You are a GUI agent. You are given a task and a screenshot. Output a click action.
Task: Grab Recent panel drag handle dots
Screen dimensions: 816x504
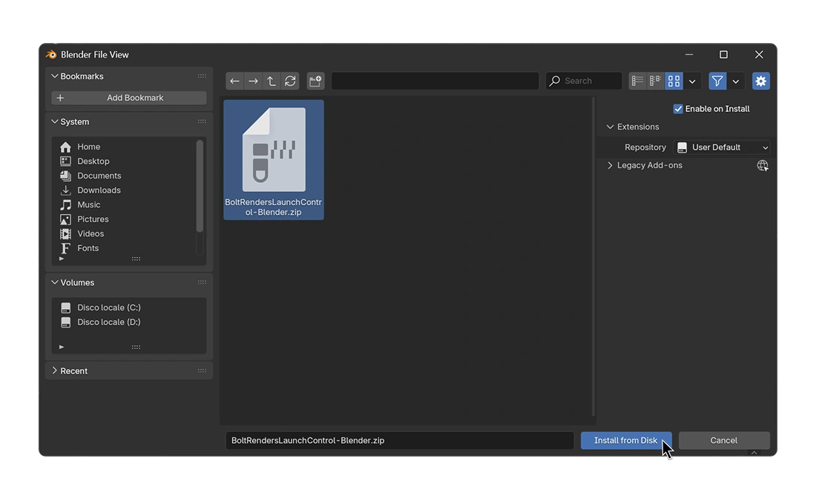point(202,371)
